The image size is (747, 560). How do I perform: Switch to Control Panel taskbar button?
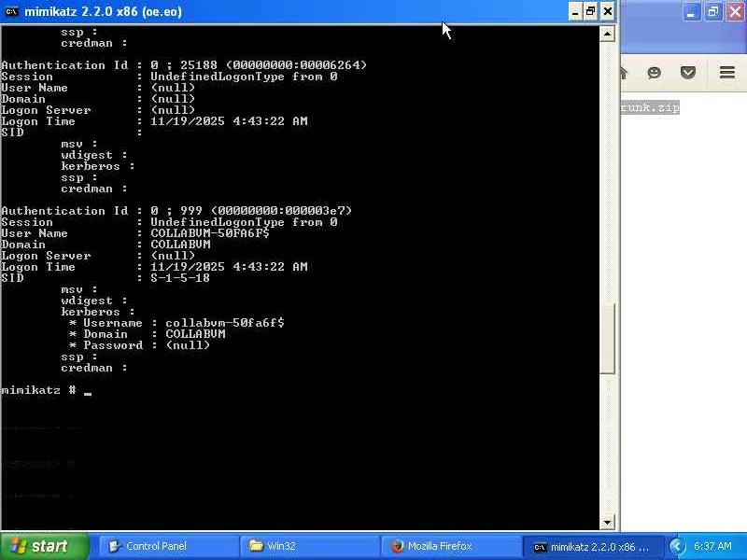click(168, 546)
